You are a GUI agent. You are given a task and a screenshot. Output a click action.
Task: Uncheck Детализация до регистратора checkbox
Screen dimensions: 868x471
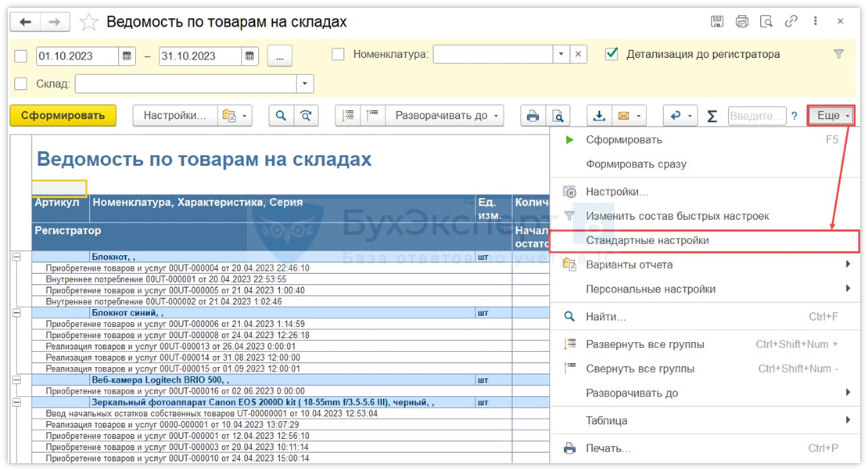click(612, 55)
